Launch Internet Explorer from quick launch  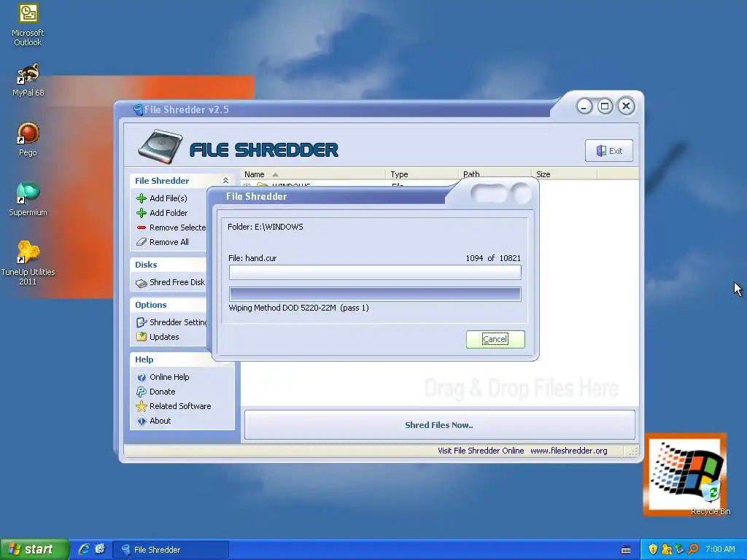[84, 549]
